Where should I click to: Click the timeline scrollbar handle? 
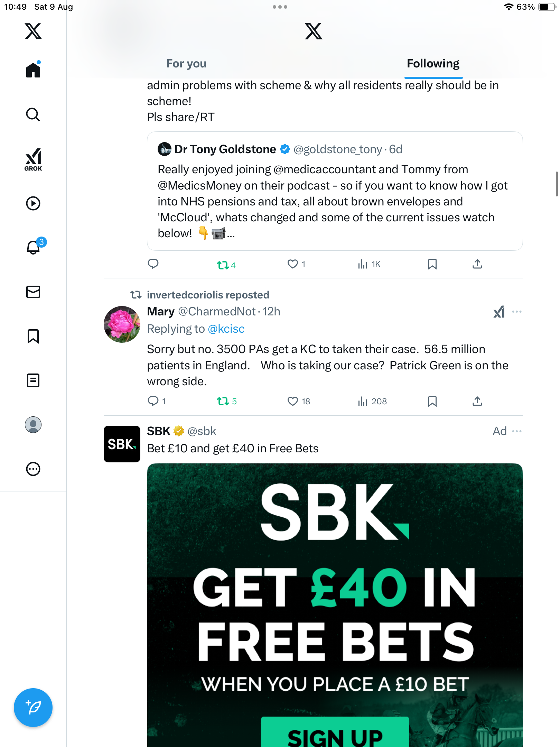click(556, 184)
